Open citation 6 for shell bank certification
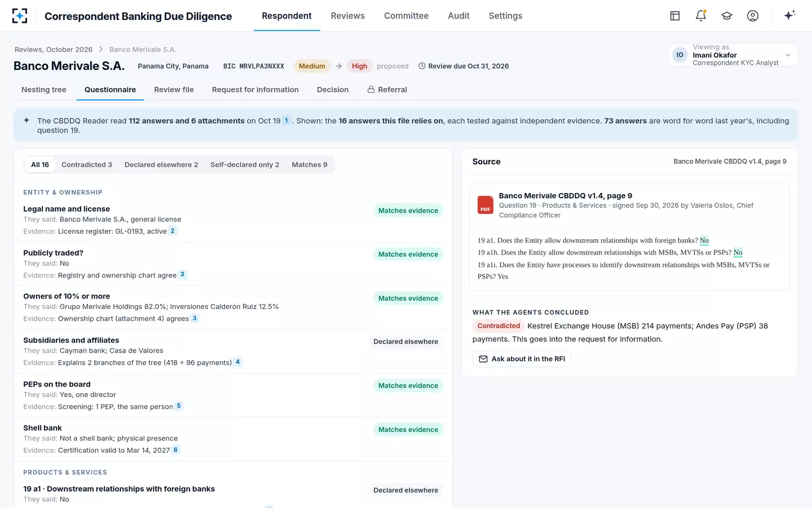Viewport: 812px width, 508px height. (176, 450)
